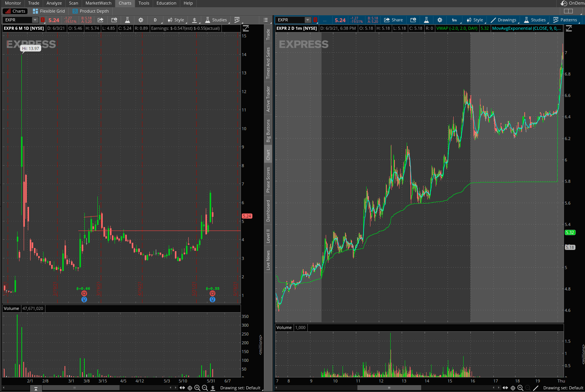Click the Drawings button on the right chart
Screen dimensions: 585x392
[x=503, y=20]
